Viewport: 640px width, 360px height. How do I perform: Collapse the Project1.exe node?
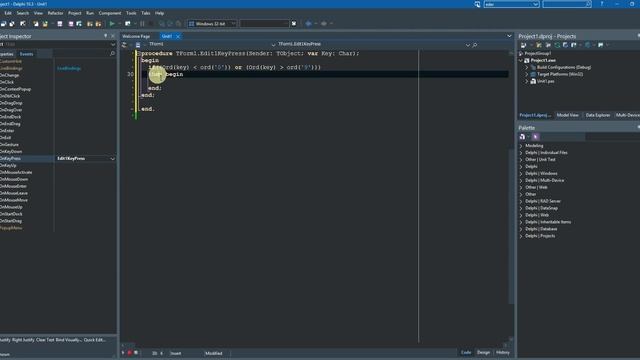[521, 60]
